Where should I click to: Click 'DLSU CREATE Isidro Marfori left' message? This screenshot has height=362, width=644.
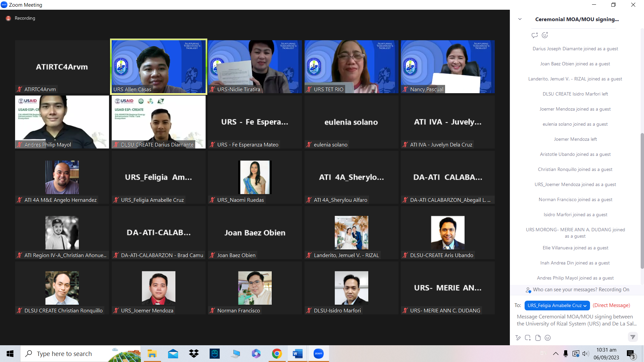pyautogui.click(x=575, y=94)
